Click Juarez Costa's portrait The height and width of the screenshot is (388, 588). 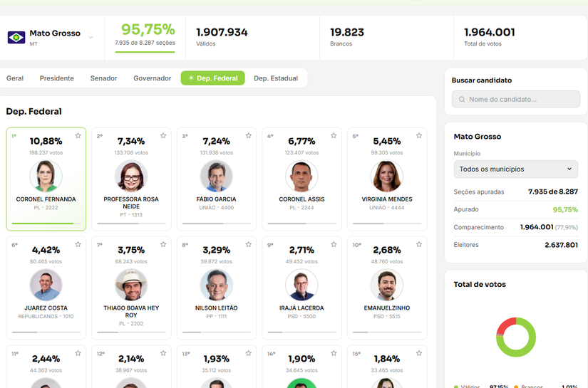(46, 285)
